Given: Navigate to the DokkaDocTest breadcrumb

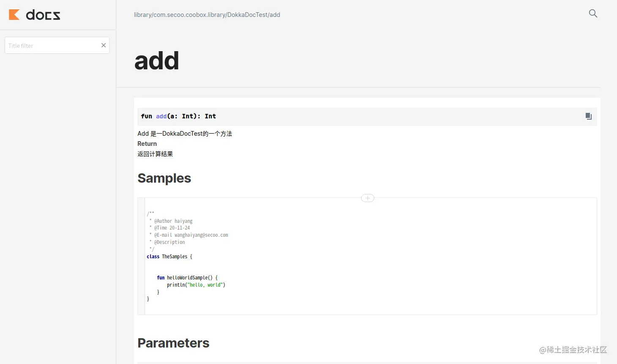Looking at the screenshot, I should pyautogui.click(x=247, y=15).
